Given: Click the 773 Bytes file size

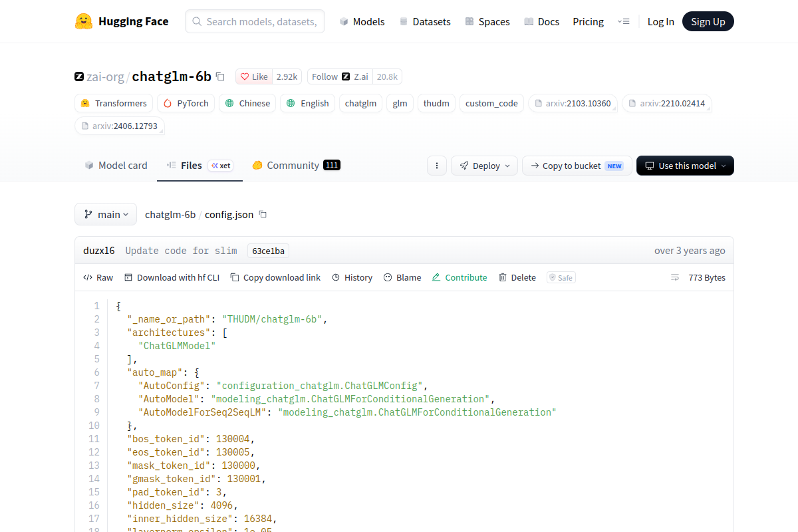Looking at the screenshot, I should tap(707, 277).
